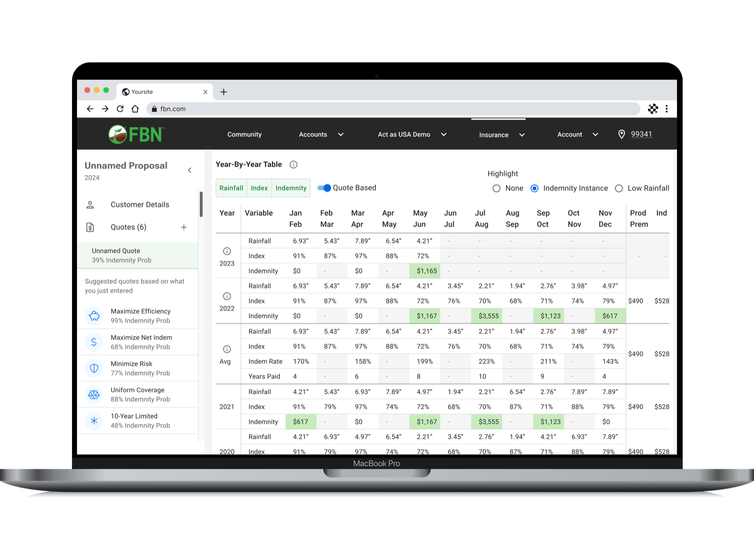Click the browser forward arrow

pyautogui.click(x=105, y=109)
